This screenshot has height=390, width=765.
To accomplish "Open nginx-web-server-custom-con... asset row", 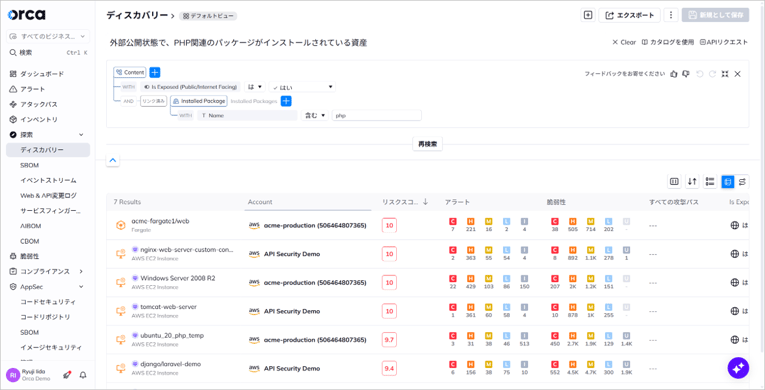I will 427,254.
